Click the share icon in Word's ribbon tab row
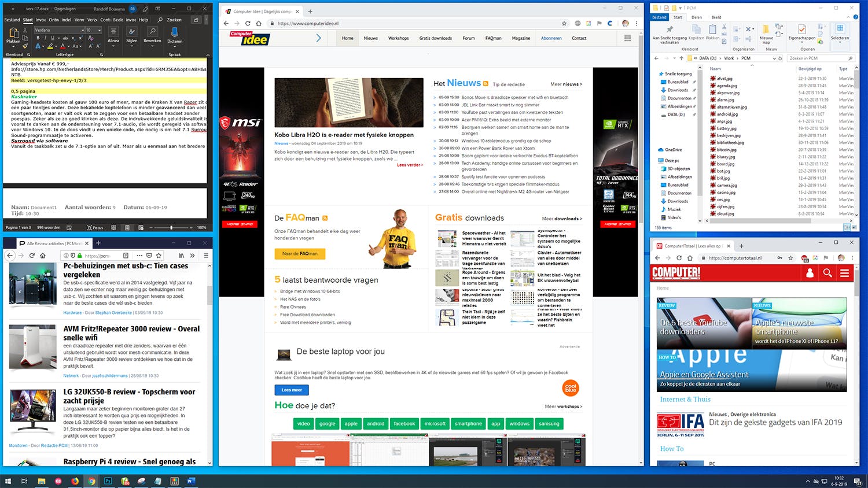Image resolution: width=868 pixels, height=488 pixels. click(196, 20)
